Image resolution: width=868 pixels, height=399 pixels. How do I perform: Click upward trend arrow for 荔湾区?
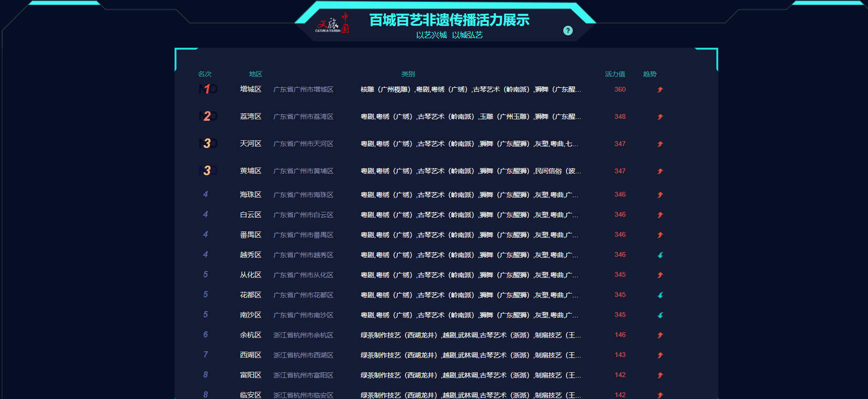click(x=660, y=117)
